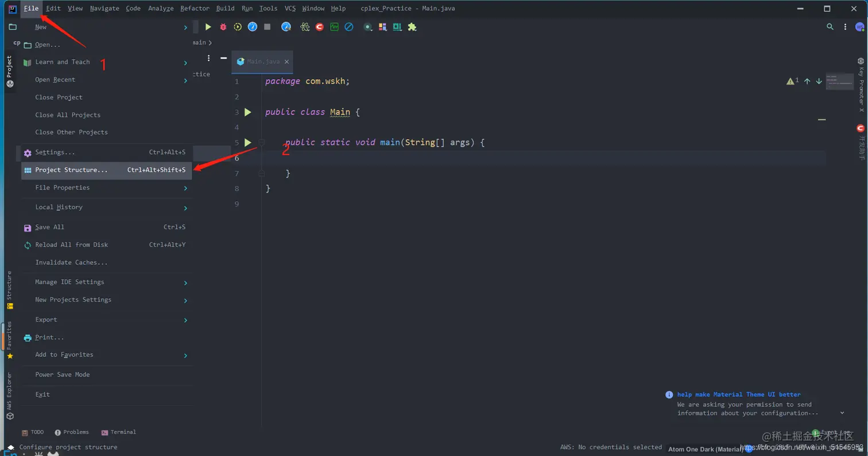Screen dimensions: 868x456
Task: Click the vertical dots icon near search
Action: [845, 27]
